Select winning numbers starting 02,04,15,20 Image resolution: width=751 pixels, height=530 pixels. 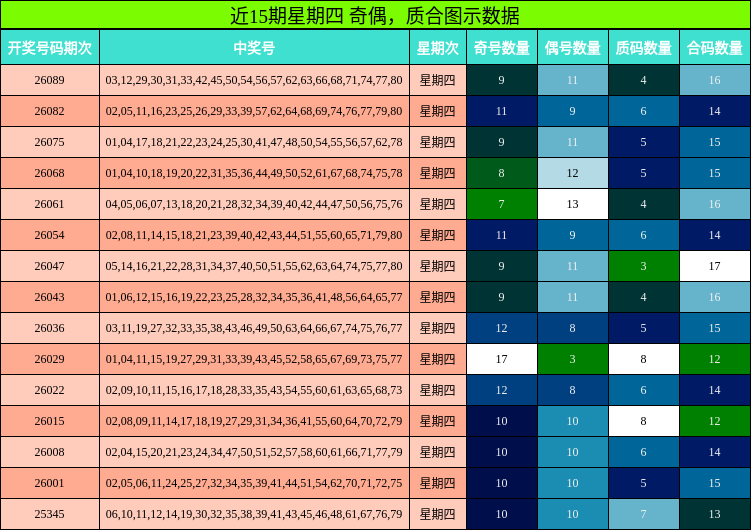tap(254, 452)
